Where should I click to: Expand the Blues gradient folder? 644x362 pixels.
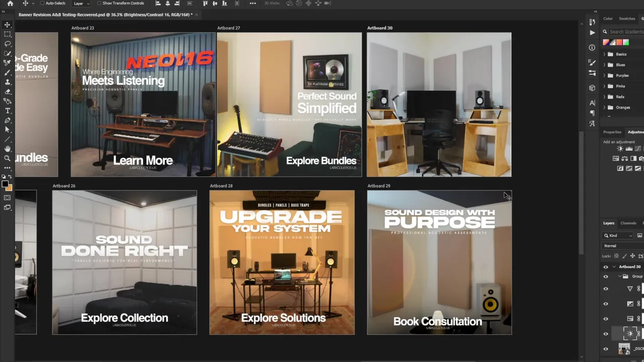[605, 65]
